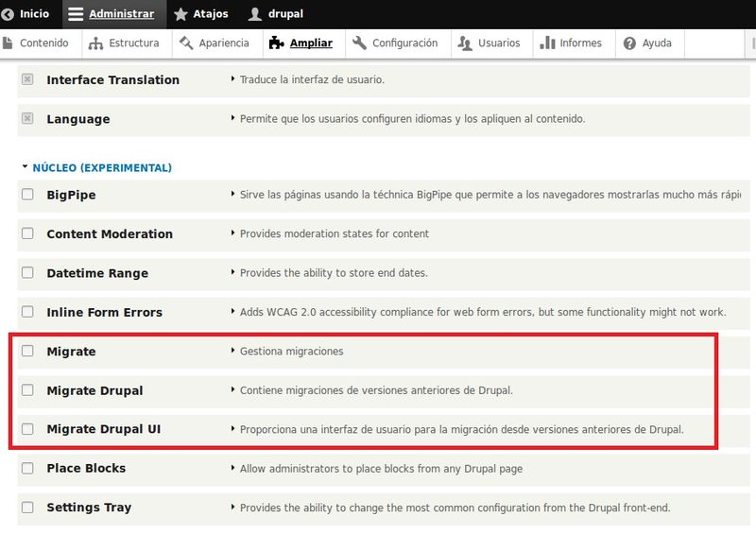Viewport: 756px width, 534px height.
Task: Click the Datetime Range module label
Action: (x=97, y=273)
